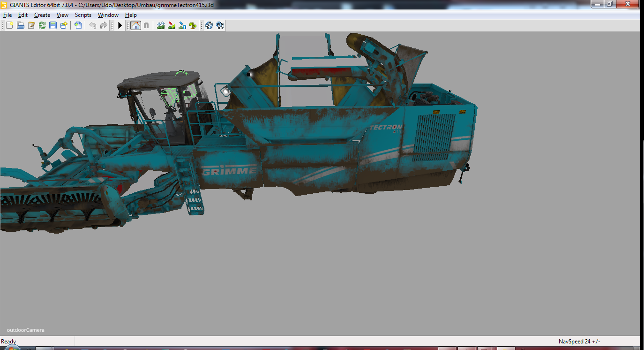Image resolution: width=644 pixels, height=350 pixels.
Task: Click the GIANTS Editor title bar icon
Action: (4, 4)
